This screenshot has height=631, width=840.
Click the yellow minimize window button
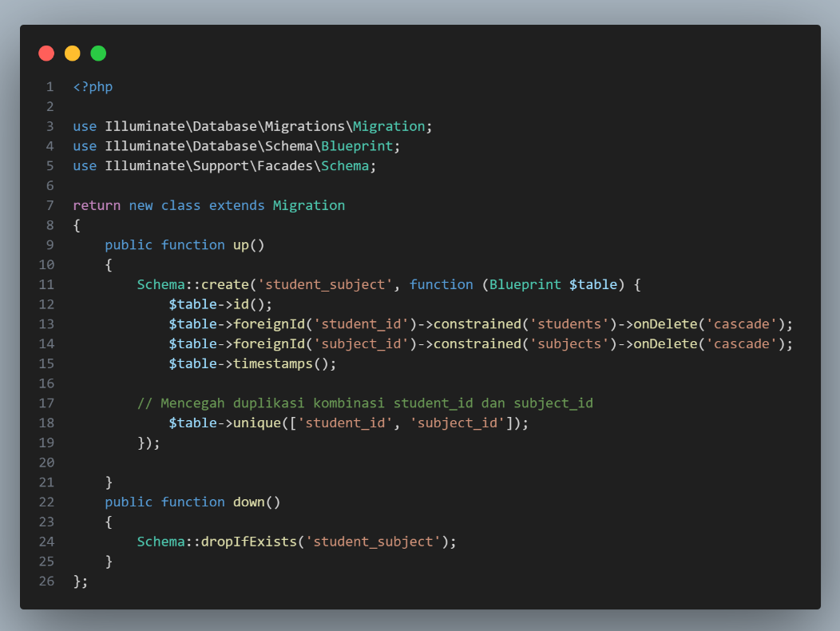72,53
